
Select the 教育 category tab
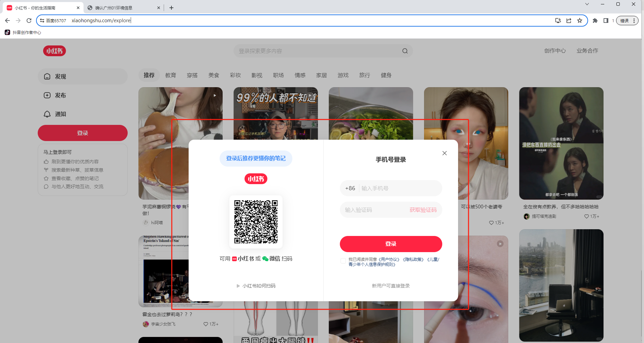(x=171, y=75)
